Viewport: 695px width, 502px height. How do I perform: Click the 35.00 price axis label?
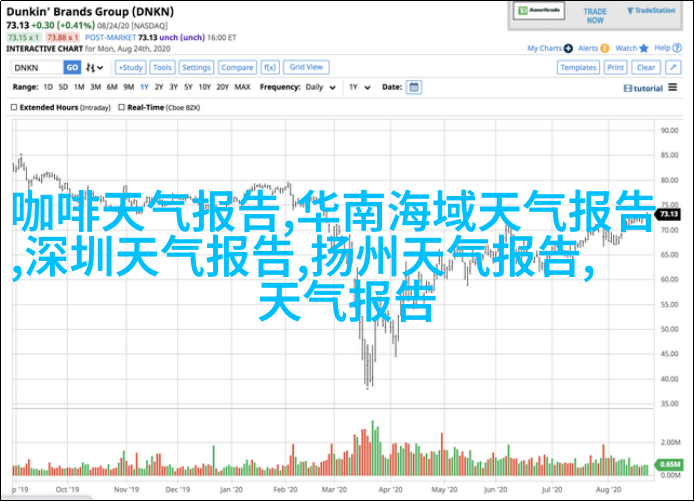(669, 404)
